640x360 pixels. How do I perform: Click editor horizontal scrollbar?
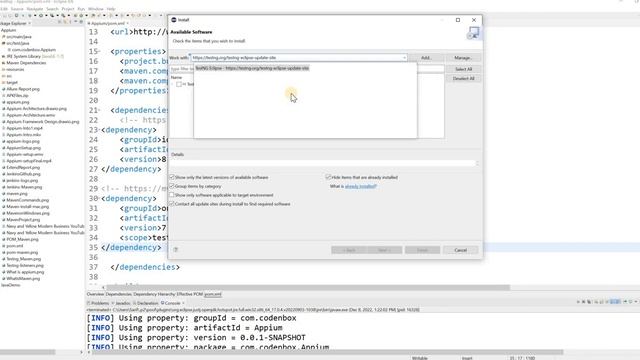click(308, 287)
